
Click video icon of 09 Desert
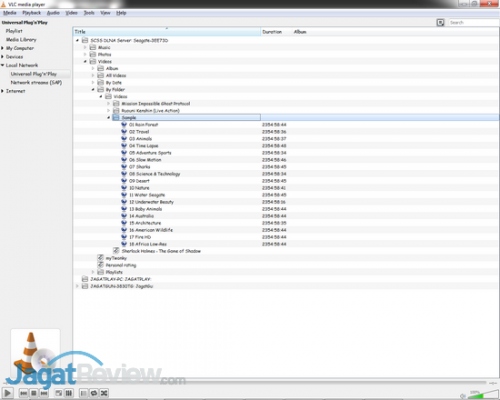click(x=124, y=181)
